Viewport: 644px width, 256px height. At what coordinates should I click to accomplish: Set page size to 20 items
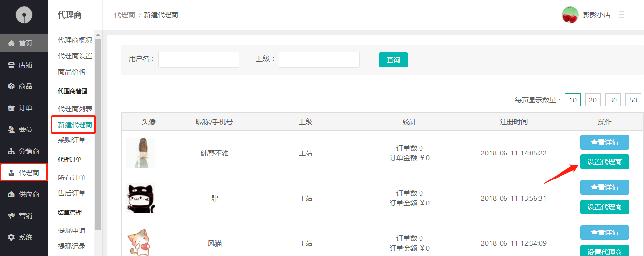click(593, 100)
